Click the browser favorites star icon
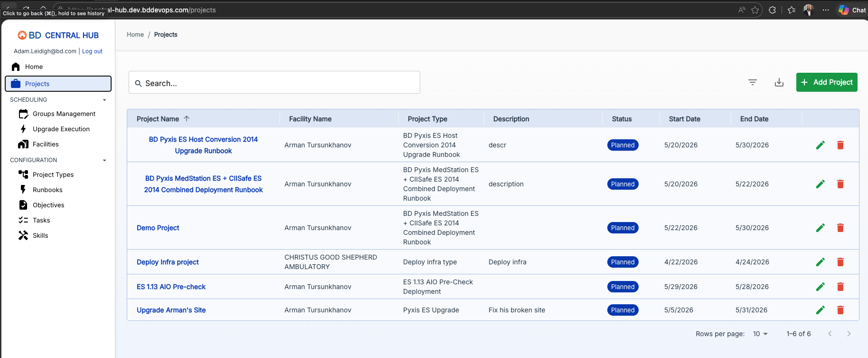 point(755,10)
